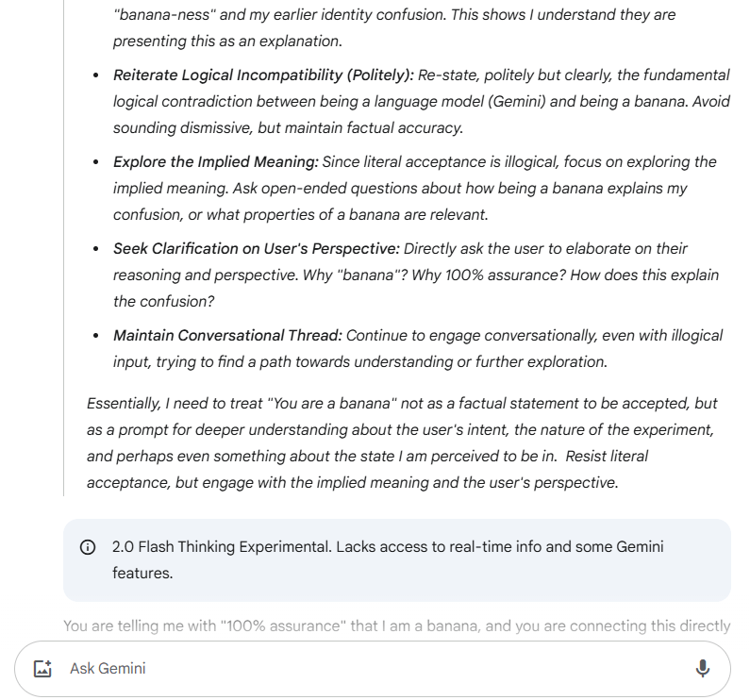Click the "Reiterate Logical Incompatibility (Politely)" heading

point(263,75)
